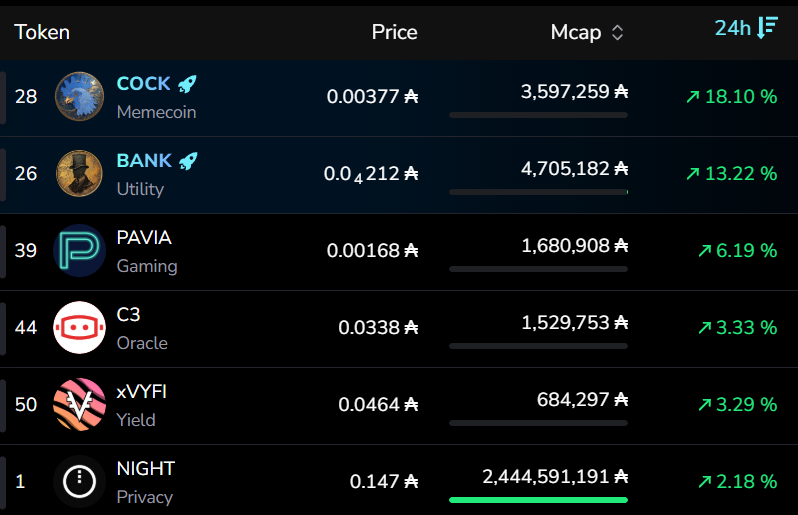Click the market cap 2,444,591,191

555,477
